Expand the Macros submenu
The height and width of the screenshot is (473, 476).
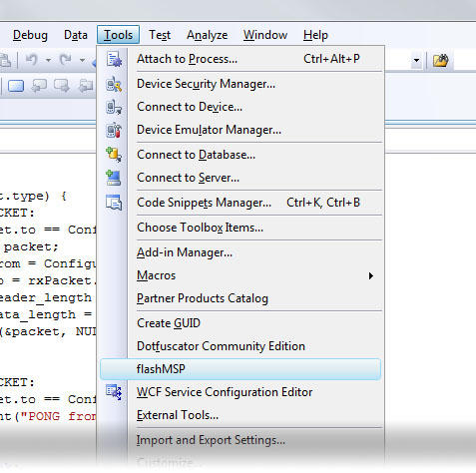click(x=240, y=275)
